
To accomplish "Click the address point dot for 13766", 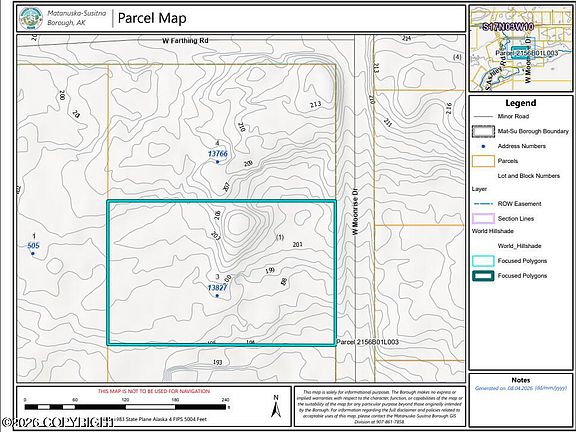I will point(217,162).
